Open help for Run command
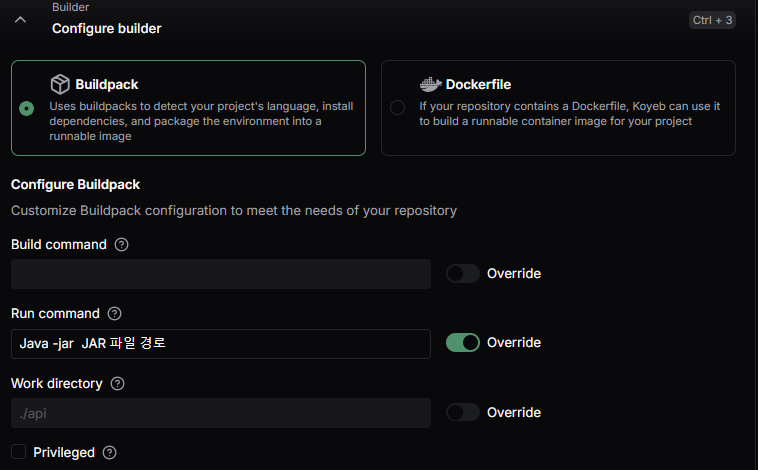Screen dimensions: 758x470 (115, 314)
